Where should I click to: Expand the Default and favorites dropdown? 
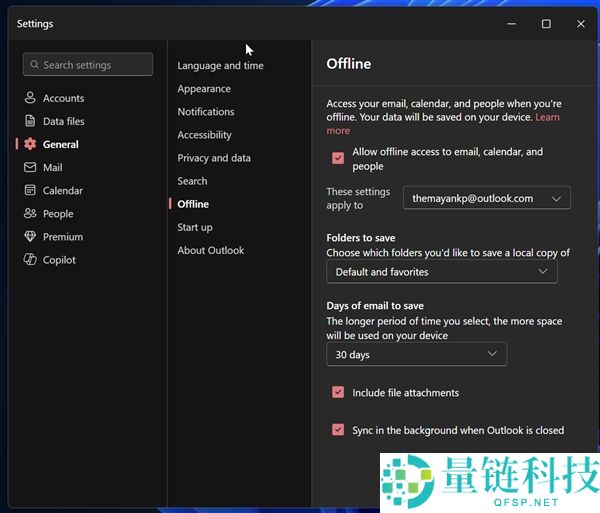442,272
